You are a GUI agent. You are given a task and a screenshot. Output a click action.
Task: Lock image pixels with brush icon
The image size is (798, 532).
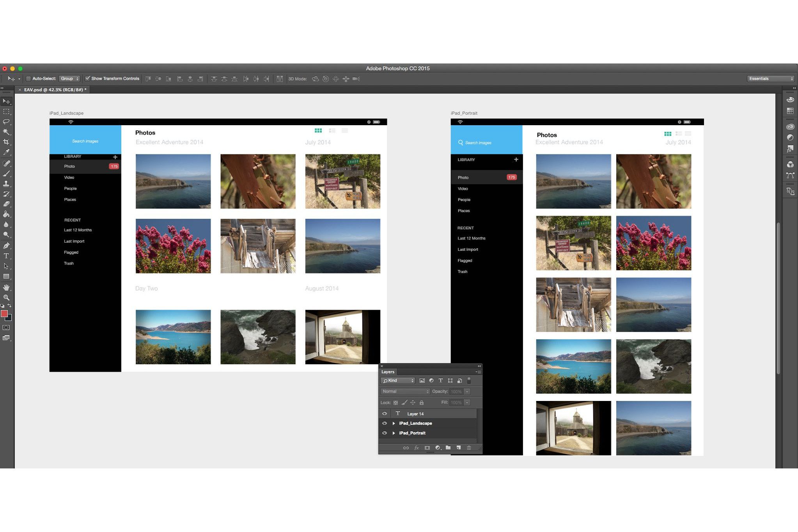tap(404, 403)
